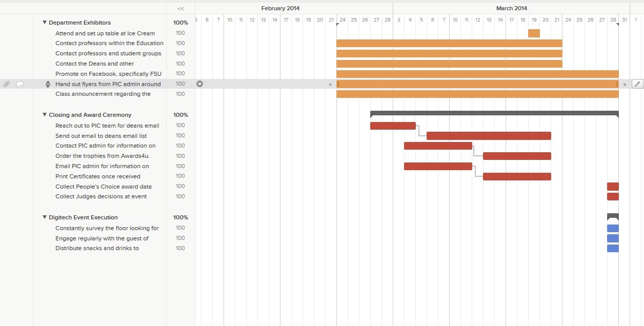Open task Order the trophies from Awards4u
The width and height of the screenshot is (644, 326).
tap(103, 156)
